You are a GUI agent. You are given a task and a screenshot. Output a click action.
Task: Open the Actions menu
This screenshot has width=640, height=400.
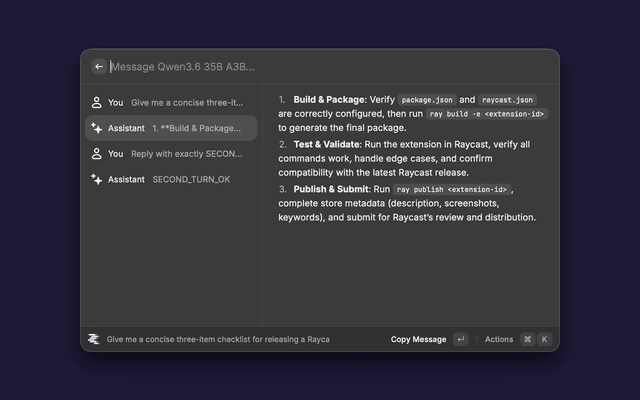[x=499, y=339]
